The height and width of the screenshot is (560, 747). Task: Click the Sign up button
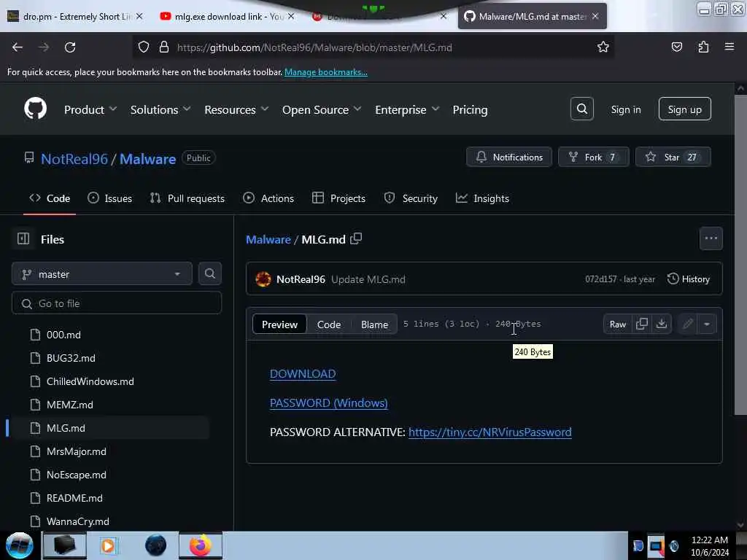click(x=684, y=109)
